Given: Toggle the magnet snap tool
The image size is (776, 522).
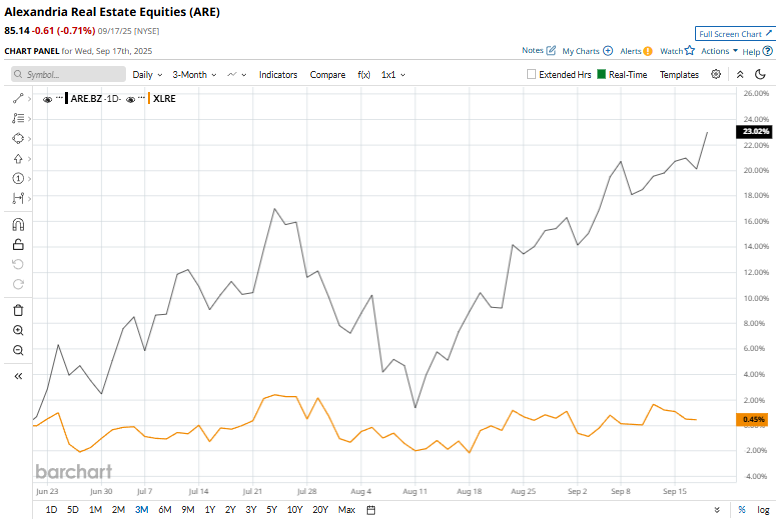Looking at the screenshot, I should click(18, 225).
